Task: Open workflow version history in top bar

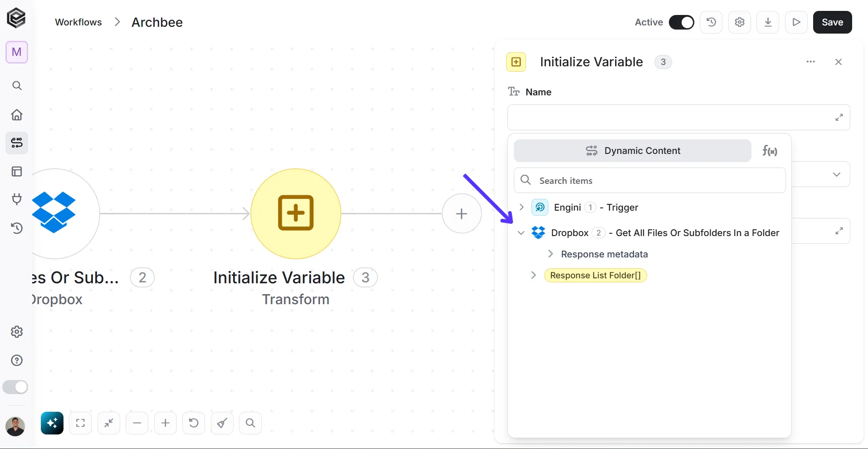Action: [x=711, y=22]
